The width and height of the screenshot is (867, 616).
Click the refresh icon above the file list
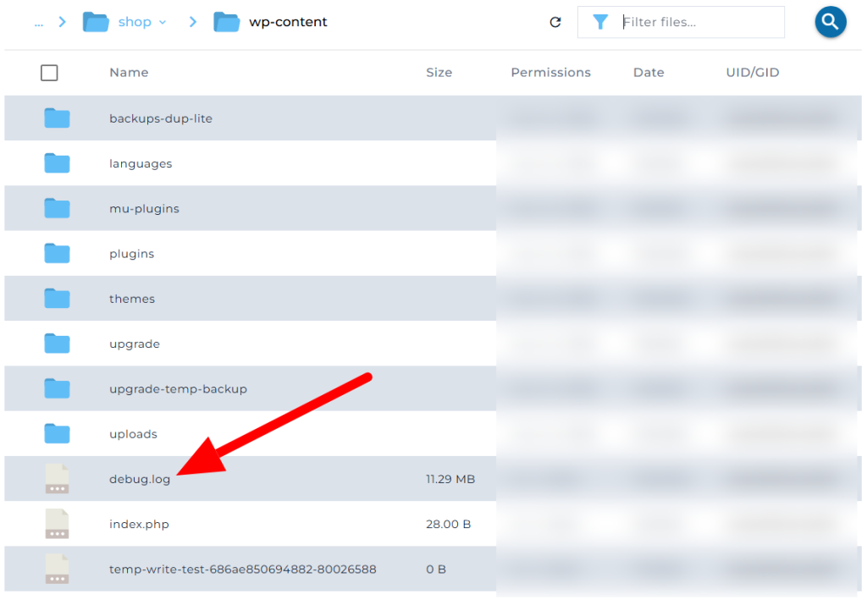(x=555, y=22)
